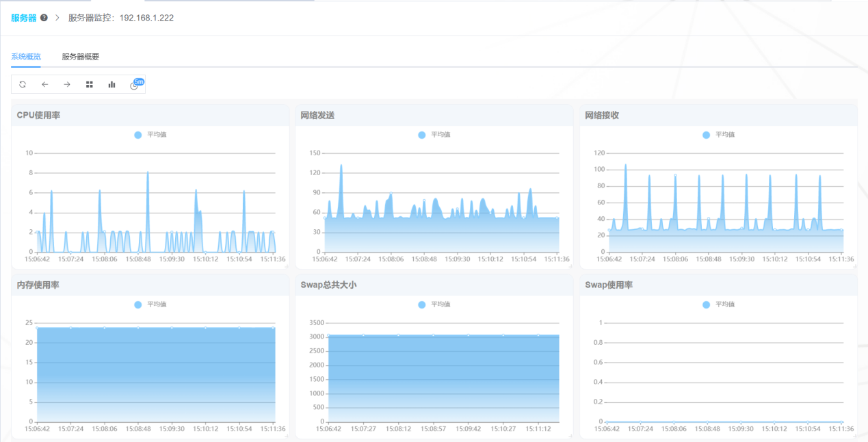Toggle 平均值 legend in Swap总共大小 chart
The image size is (868, 442).
(434, 304)
